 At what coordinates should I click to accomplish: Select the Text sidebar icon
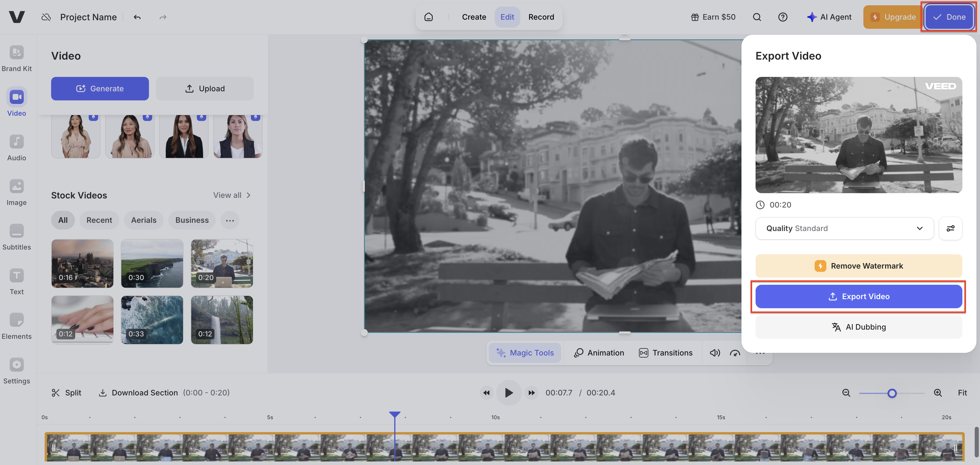pos(16,281)
